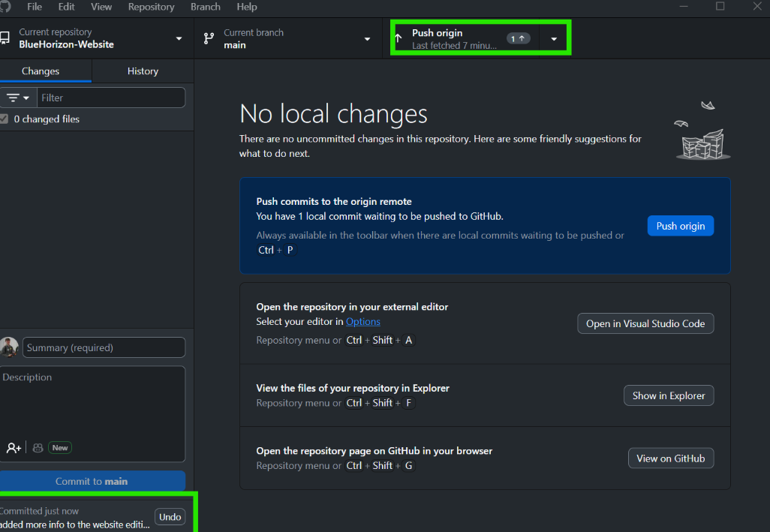This screenshot has width=770, height=532.
Task: Click the "added more info to the website editi..." commit summary
Action: pyautogui.click(x=75, y=524)
